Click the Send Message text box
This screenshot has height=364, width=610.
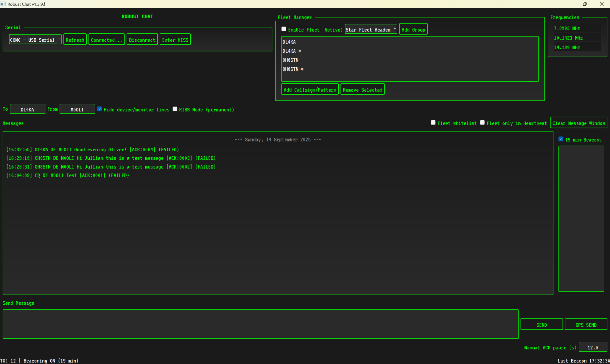[x=260, y=324]
